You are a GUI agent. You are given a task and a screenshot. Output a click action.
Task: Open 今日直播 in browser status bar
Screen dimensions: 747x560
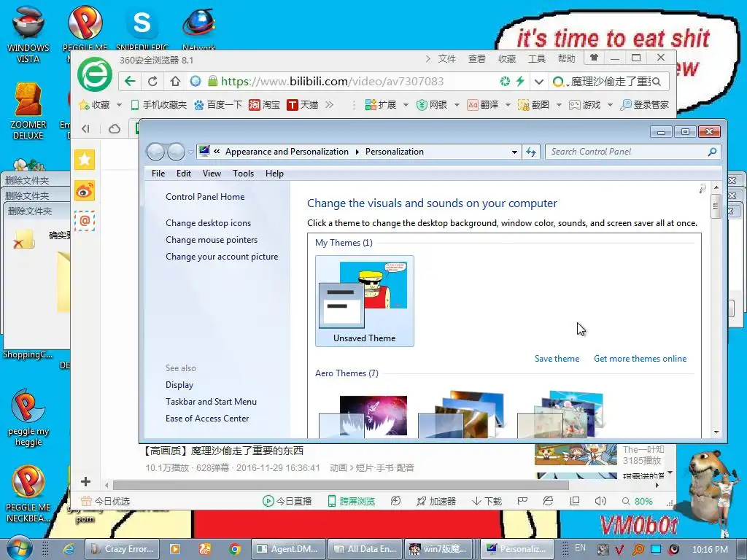point(287,501)
